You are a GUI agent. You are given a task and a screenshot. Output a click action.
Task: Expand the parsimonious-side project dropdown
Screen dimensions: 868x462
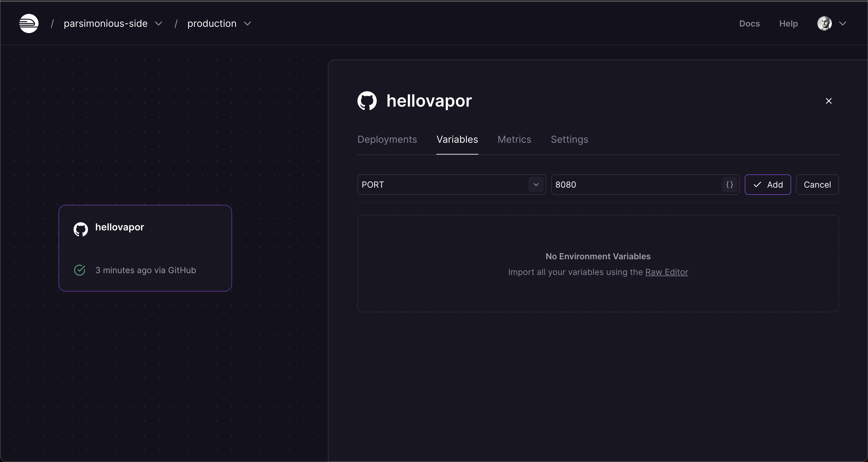click(158, 23)
